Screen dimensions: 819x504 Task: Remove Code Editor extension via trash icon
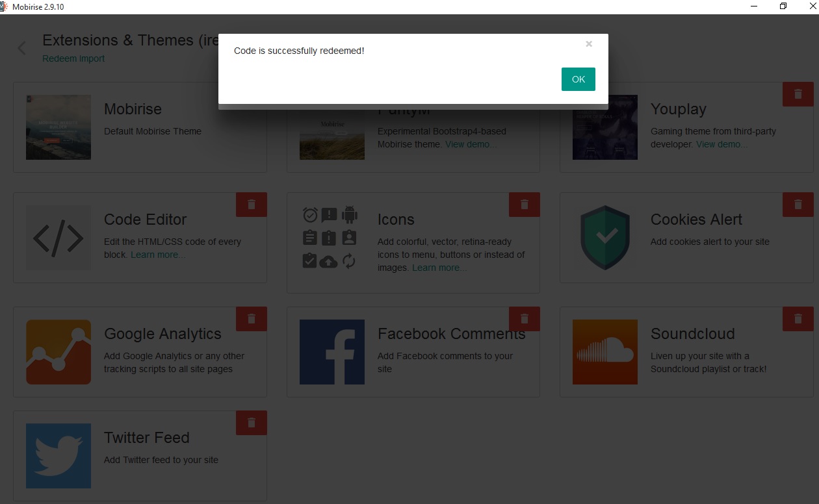tap(252, 205)
